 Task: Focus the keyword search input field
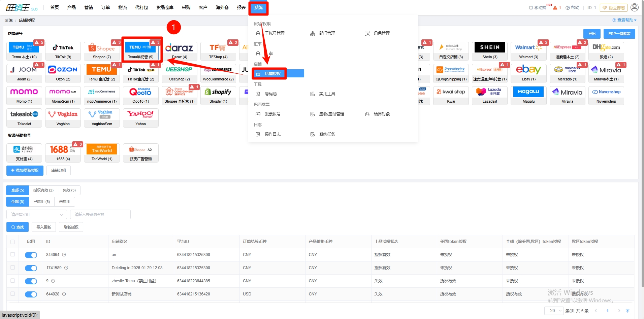click(x=100, y=214)
